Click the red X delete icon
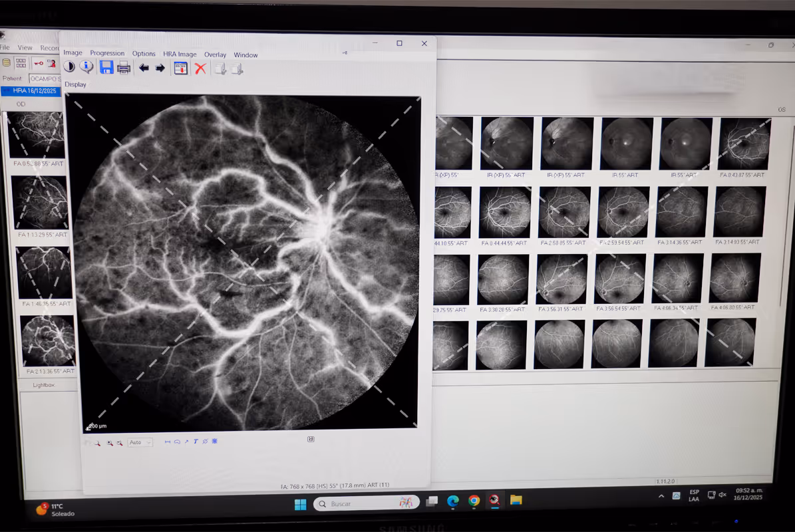 (200, 68)
